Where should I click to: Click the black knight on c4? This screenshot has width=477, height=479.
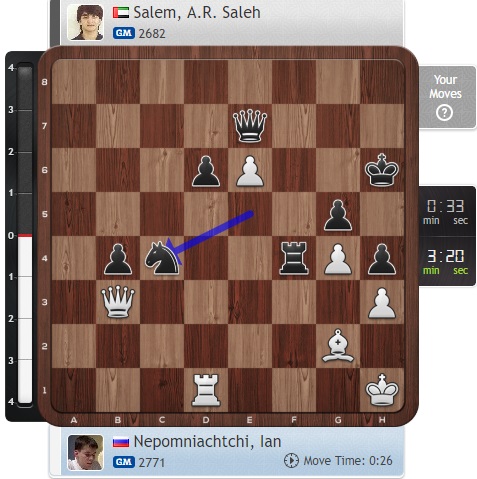coord(162,258)
